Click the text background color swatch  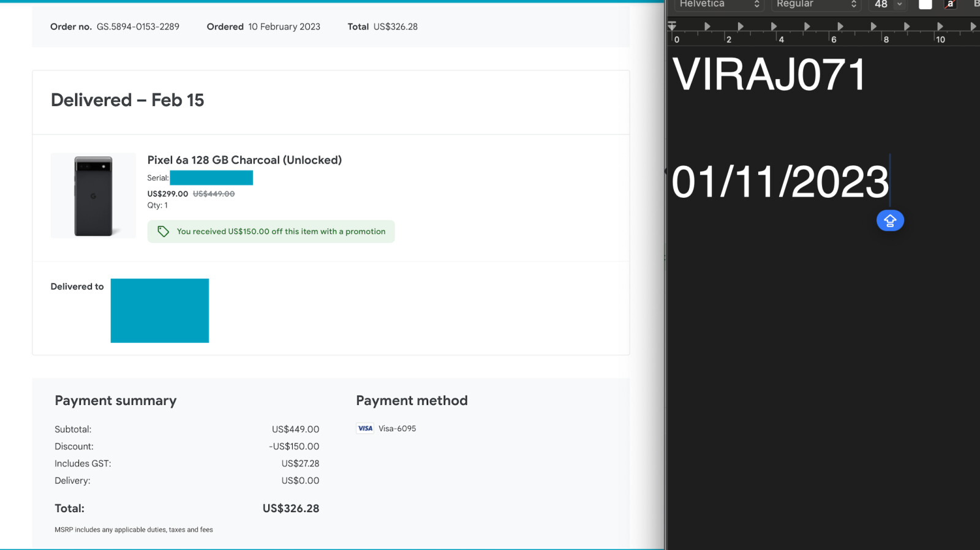(x=951, y=4)
